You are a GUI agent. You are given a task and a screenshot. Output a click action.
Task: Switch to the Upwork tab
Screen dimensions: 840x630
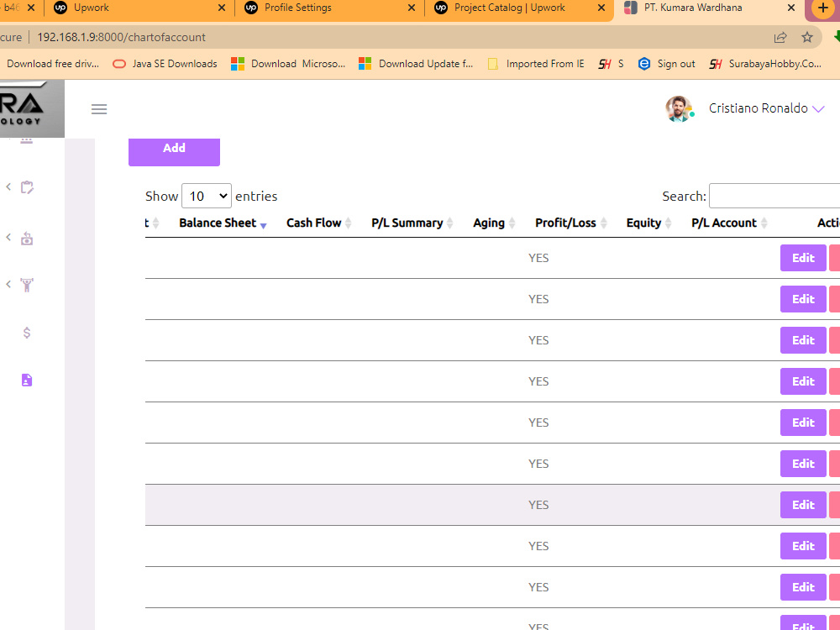click(x=139, y=8)
